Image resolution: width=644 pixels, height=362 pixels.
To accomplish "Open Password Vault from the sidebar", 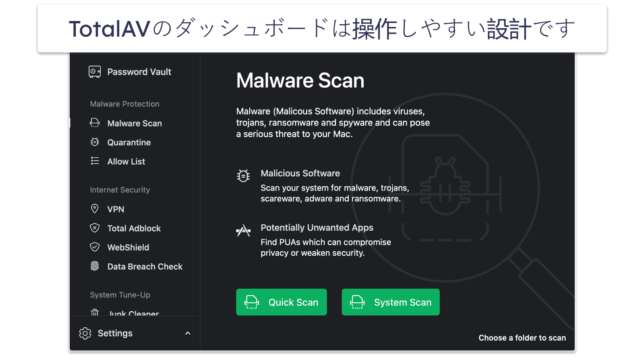I will point(139,72).
